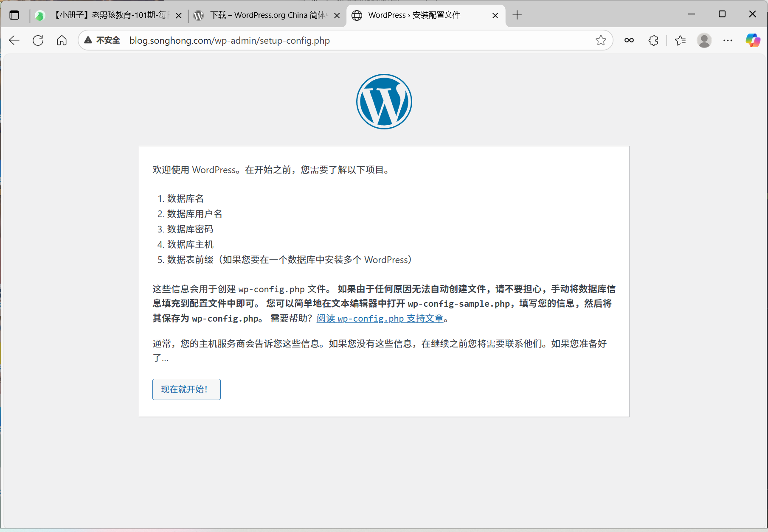Open the 阅读 wp-config.php 支持文章 link
Screen dimensions: 768x532
[380, 319]
